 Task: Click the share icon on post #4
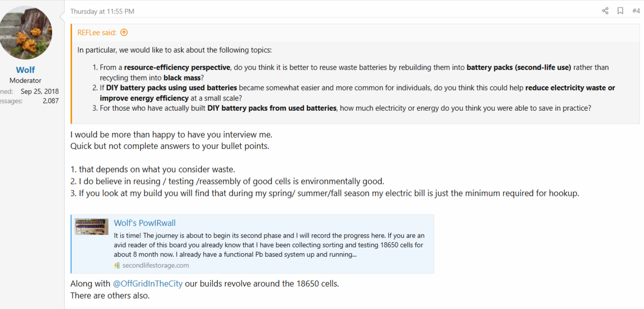click(605, 11)
